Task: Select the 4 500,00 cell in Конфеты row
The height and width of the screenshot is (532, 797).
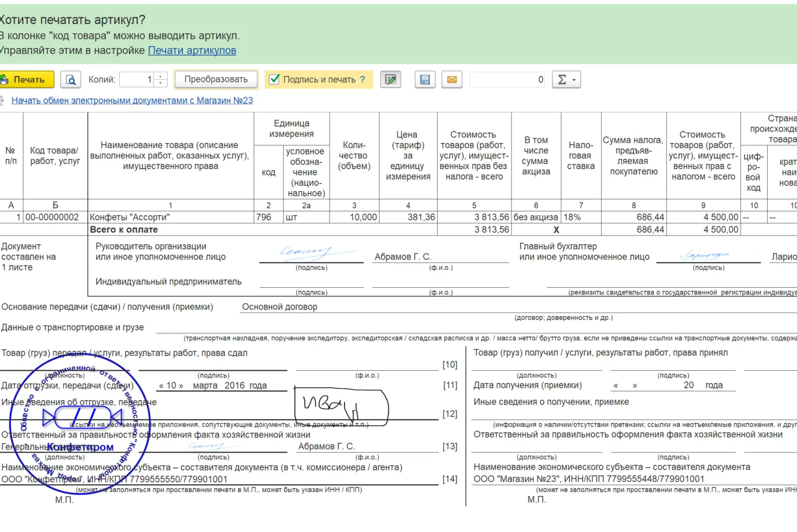Action: (703, 217)
